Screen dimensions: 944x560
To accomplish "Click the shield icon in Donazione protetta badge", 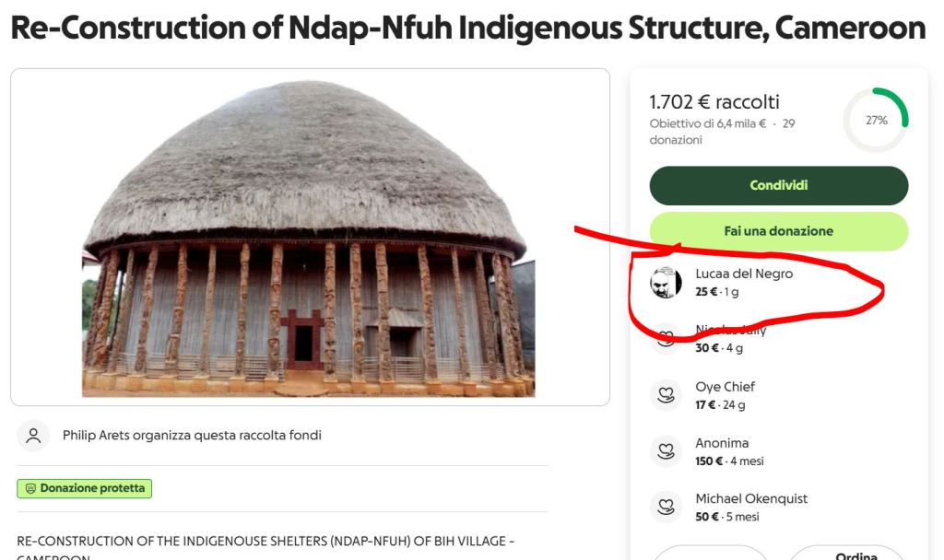I will [x=29, y=488].
